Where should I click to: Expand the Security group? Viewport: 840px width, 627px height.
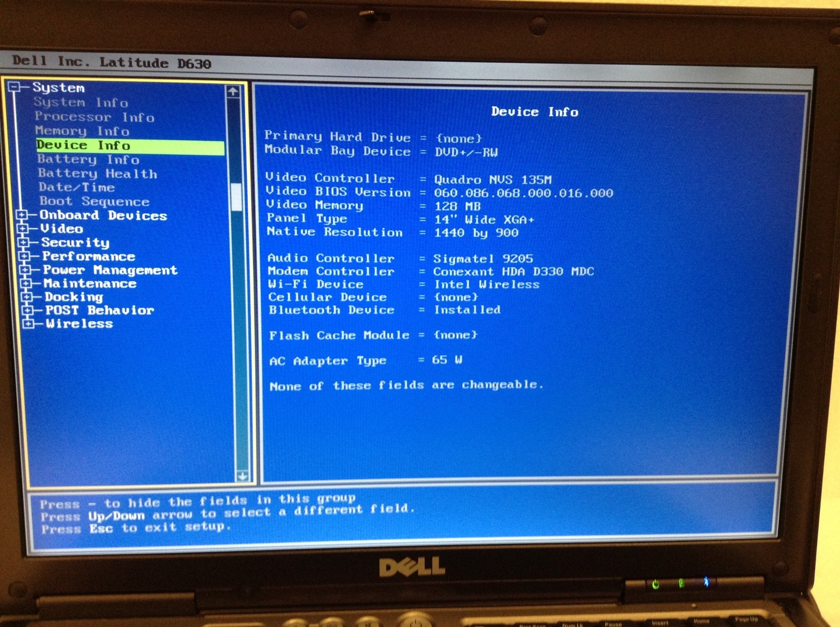pyautogui.click(x=24, y=242)
